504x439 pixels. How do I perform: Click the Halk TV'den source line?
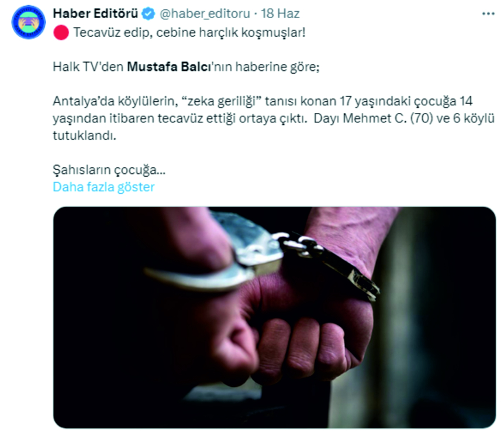pyautogui.click(x=186, y=67)
